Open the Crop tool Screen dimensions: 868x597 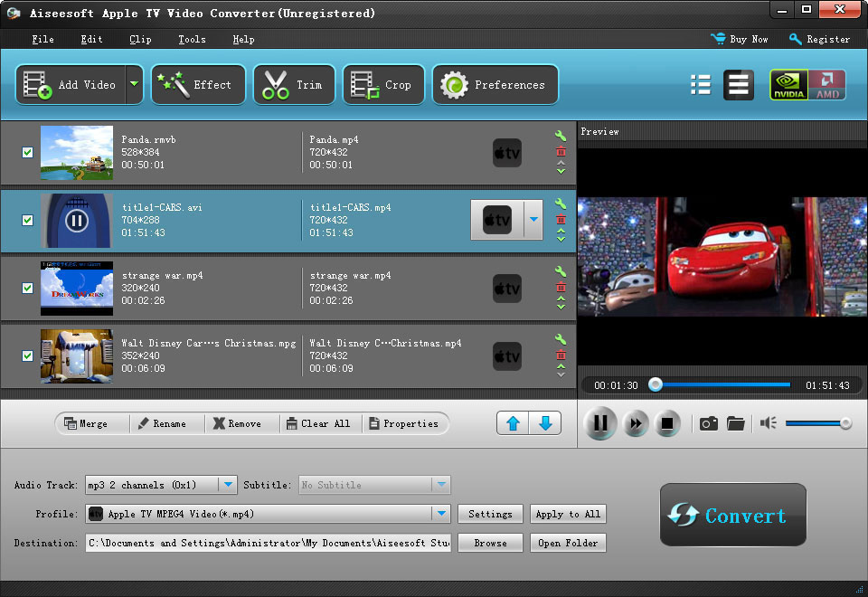(383, 85)
